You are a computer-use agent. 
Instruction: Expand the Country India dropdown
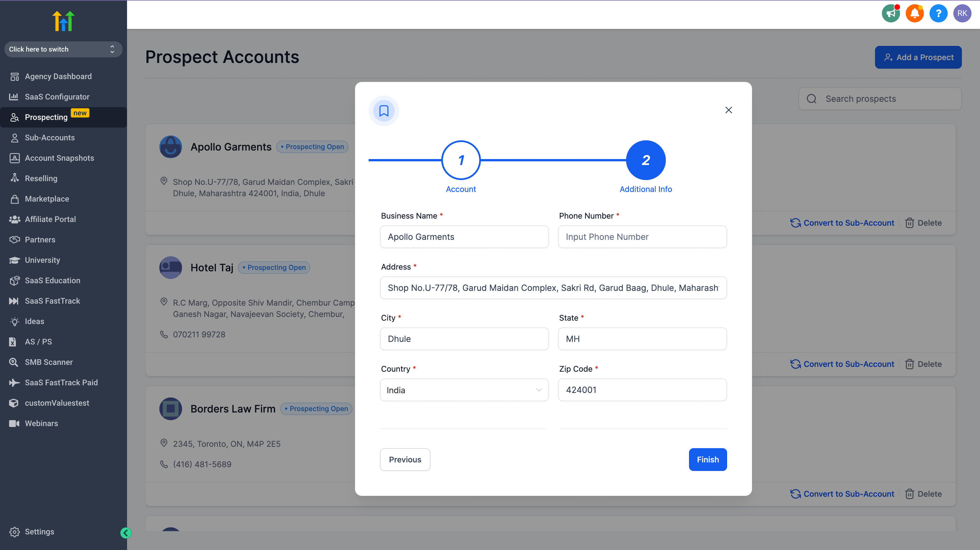tap(464, 390)
